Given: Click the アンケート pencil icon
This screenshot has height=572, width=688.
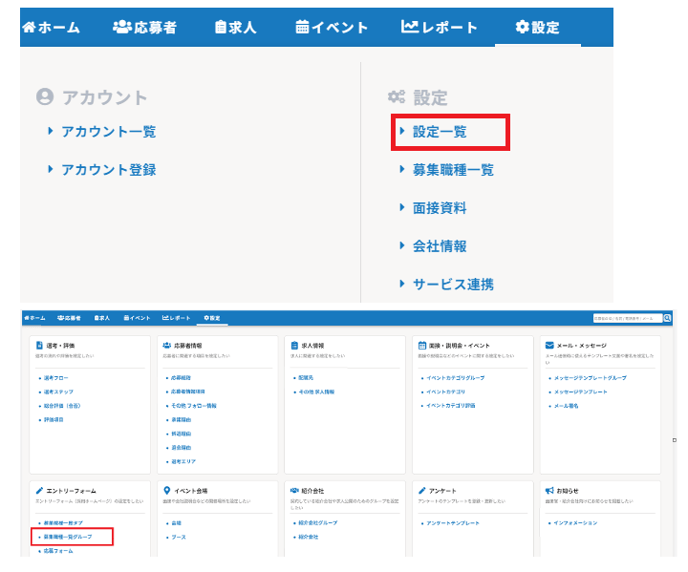Looking at the screenshot, I should click(x=422, y=490).
